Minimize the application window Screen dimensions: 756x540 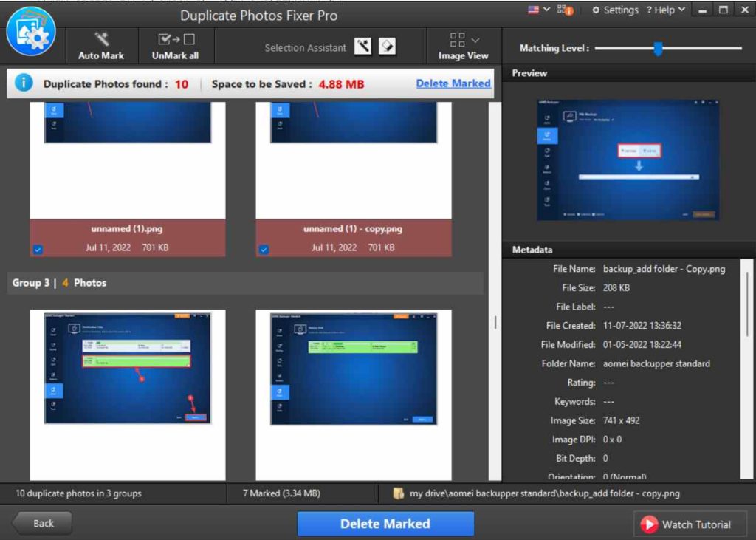click(x=703, y=10)
